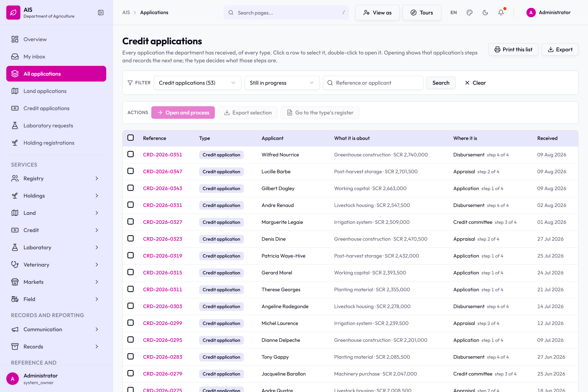588x392 pixels.
Task: Click the Search pages box
Action: (286, 13)
